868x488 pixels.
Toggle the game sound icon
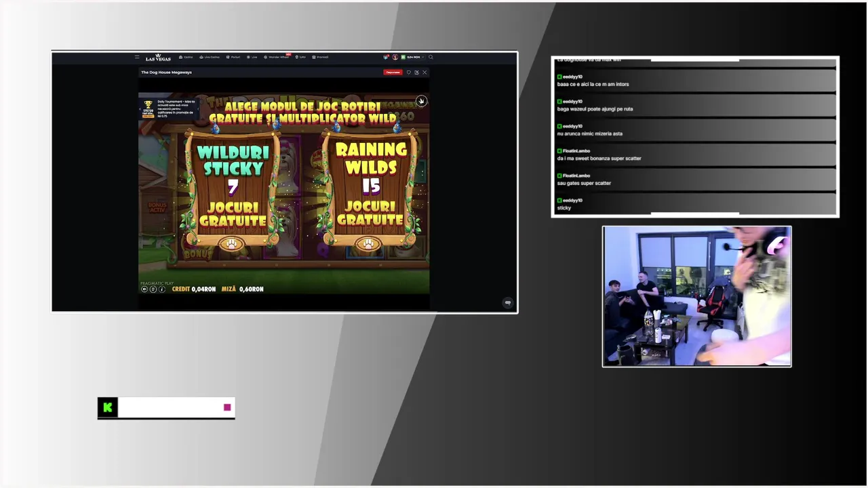pyautogui.click(x=144, y=289)
